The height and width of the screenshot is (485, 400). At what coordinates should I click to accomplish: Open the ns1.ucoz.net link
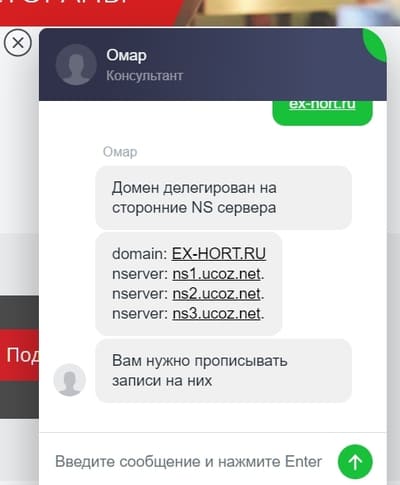pyautogui.click(x=218, y=274)
